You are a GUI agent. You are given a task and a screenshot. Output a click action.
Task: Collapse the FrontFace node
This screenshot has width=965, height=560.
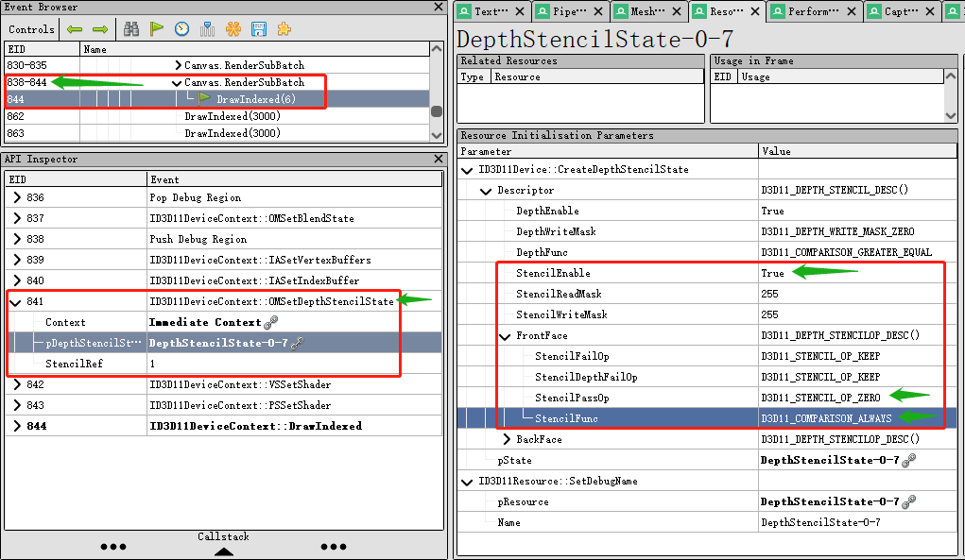[x=505, y=336]
